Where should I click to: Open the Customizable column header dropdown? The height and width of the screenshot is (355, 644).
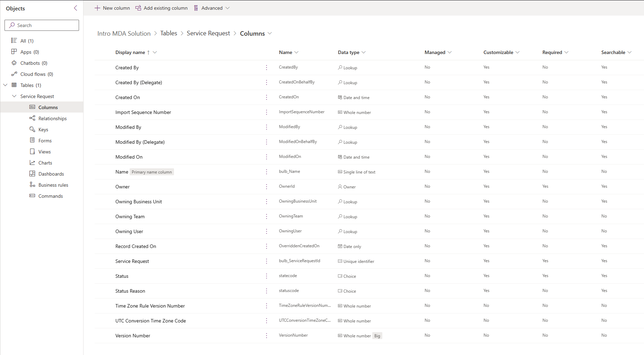517,52
